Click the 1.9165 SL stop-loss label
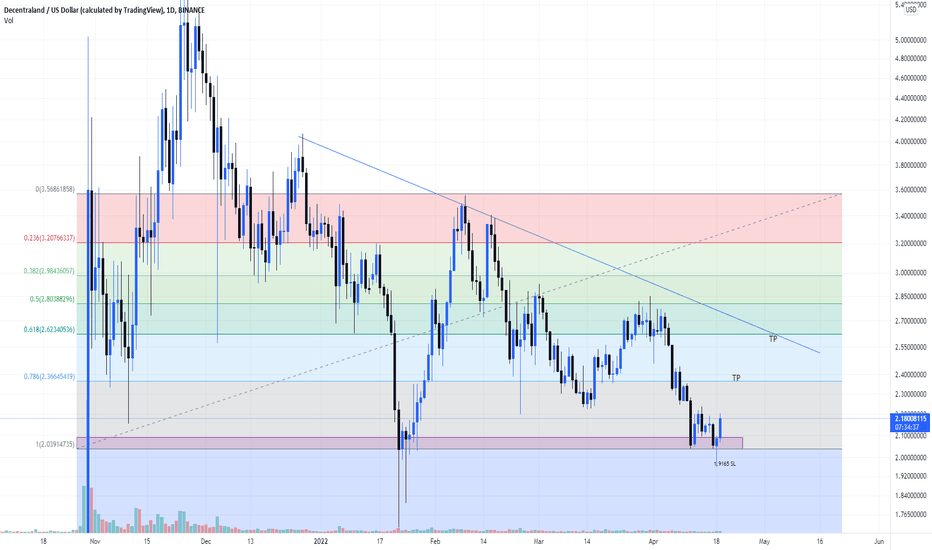 click(x=725, y=464)
